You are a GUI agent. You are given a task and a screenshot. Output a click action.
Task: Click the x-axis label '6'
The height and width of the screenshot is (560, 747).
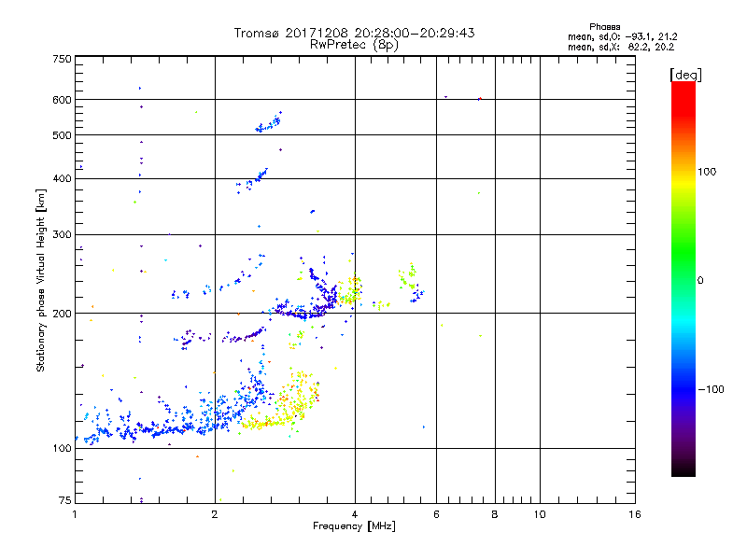pos(436,514)
